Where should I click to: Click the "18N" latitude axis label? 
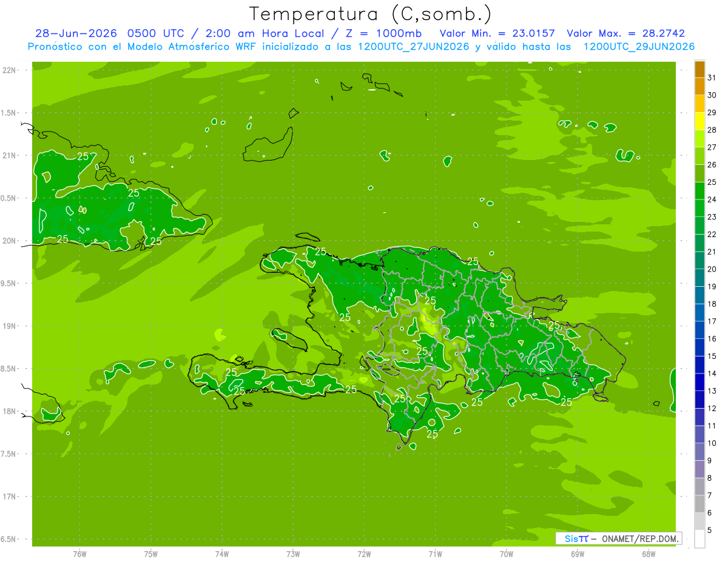pos(8,411)
